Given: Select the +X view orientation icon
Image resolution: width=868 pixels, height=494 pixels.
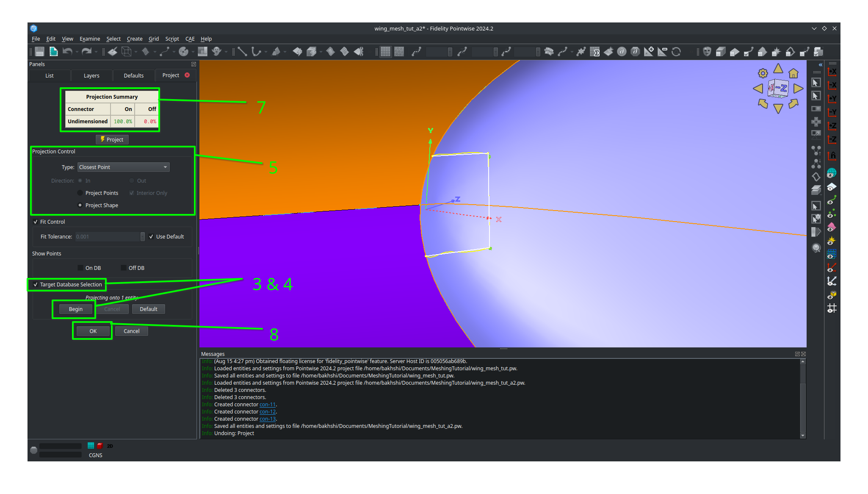Looking at the screenshot, I should [832, 72].
